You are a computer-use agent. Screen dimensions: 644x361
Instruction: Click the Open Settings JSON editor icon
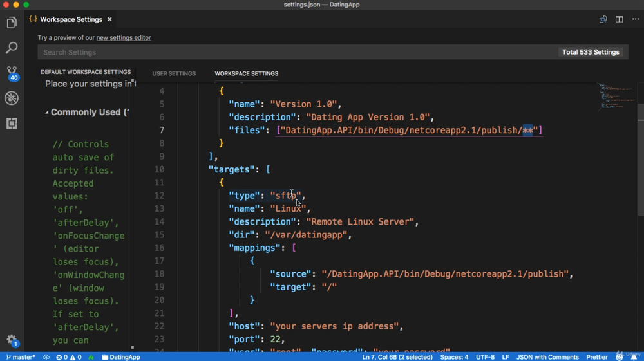pyautogui.click(x=603, y=19)
